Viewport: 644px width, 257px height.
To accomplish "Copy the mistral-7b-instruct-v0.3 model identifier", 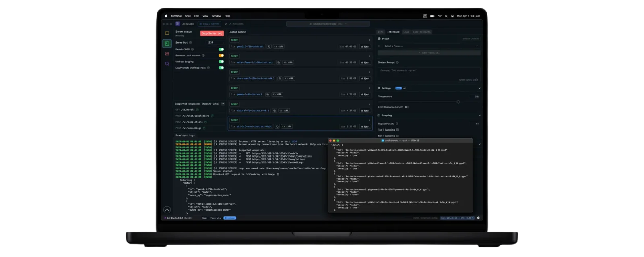I will tap(275, 110).
